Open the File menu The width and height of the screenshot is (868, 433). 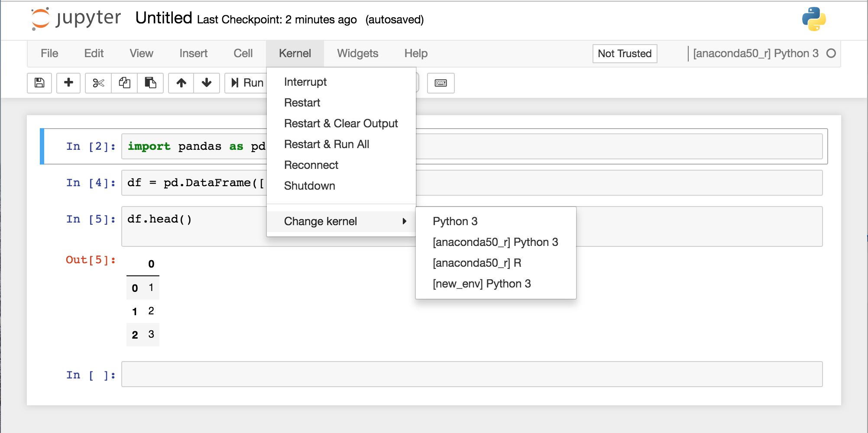(x=49, y=53)
